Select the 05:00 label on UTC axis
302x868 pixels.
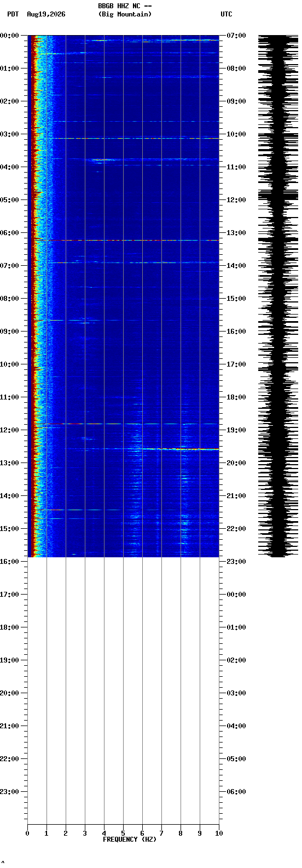pyautogui.click(x=236, y=759)
